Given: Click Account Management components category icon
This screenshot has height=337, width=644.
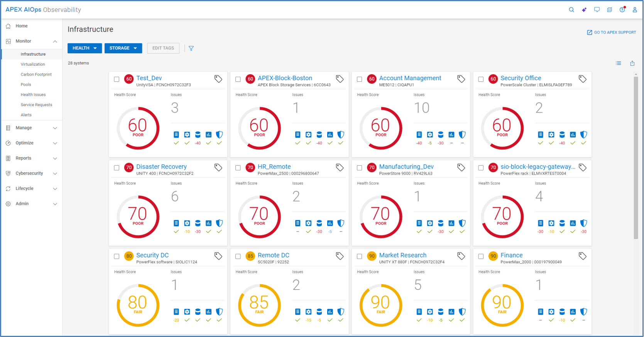Looking at the screenshot, I should coord(419,135).
